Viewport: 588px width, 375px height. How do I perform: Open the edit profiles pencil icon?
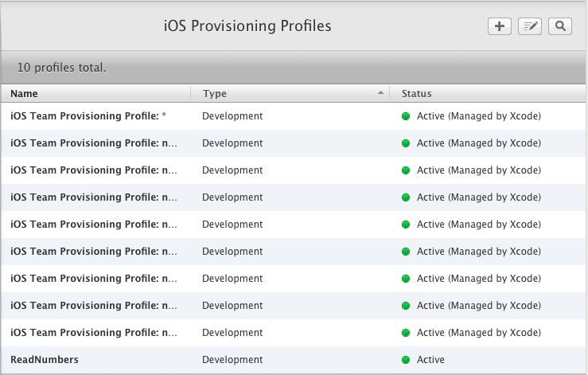tap(529, 26)
